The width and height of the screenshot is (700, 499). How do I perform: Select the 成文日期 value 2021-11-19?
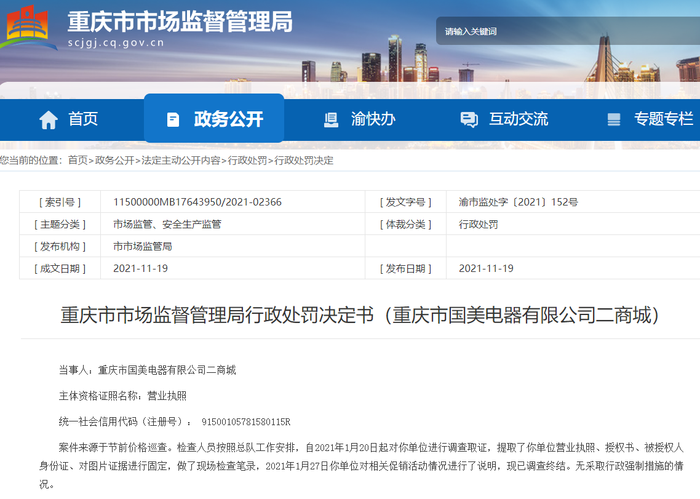click(141, 268)
